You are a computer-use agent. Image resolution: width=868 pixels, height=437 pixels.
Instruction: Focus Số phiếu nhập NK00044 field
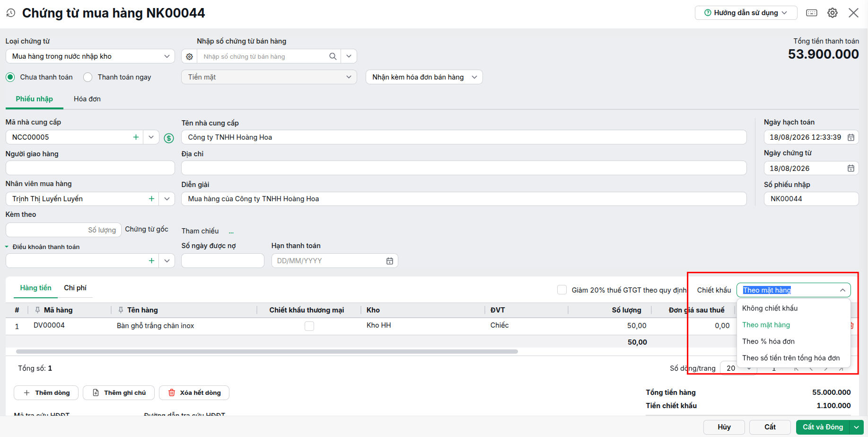point(811,199)
